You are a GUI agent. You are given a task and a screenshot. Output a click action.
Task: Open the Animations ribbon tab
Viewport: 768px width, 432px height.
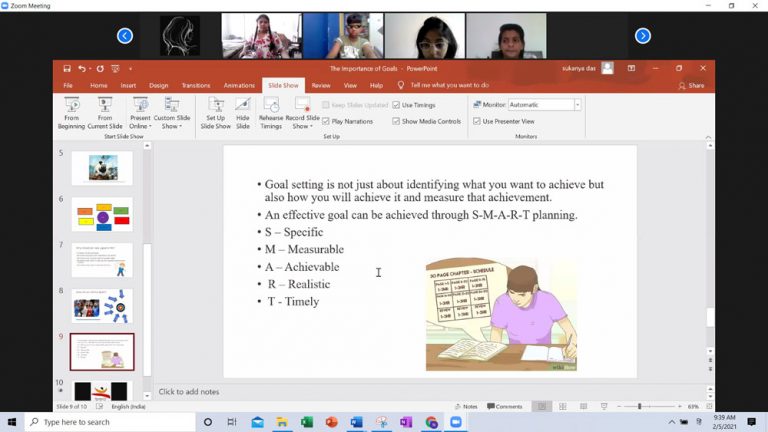coord(239,86)
